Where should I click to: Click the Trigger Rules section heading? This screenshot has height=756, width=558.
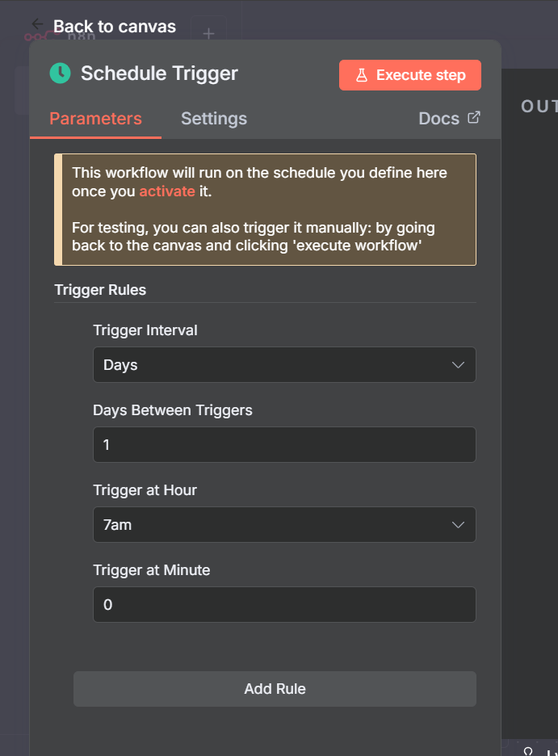point(100,290)
